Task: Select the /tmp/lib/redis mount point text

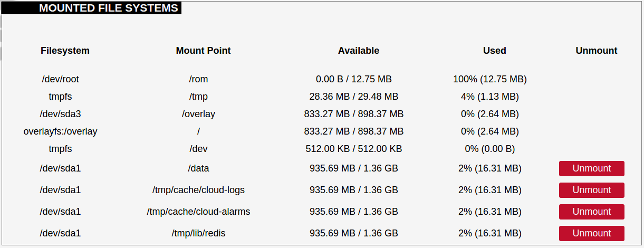Action: [x=198, y=233]
